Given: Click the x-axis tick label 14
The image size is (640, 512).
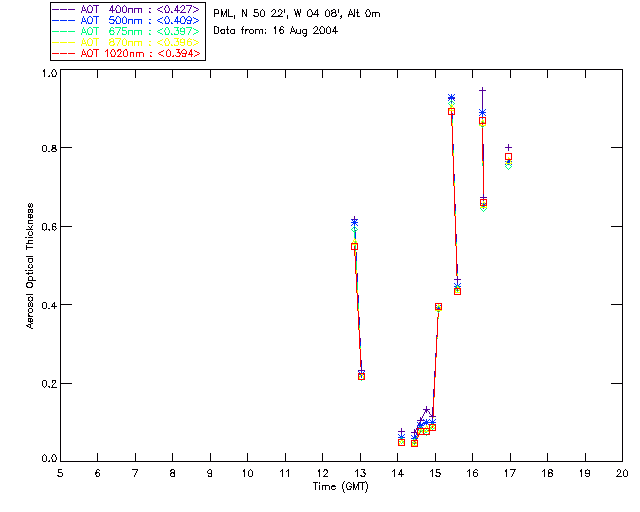Looking at the screenshot, I should pyautogui.click(x=398, y=473).
